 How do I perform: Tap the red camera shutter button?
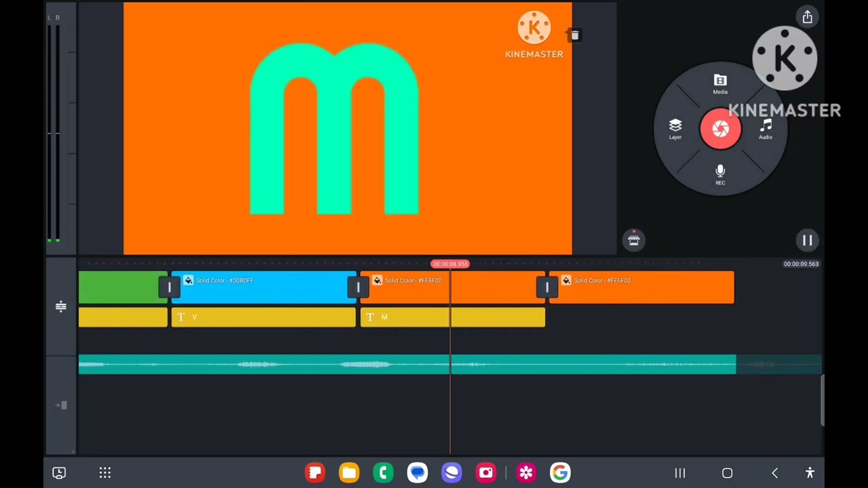click(x=720, y=129)
